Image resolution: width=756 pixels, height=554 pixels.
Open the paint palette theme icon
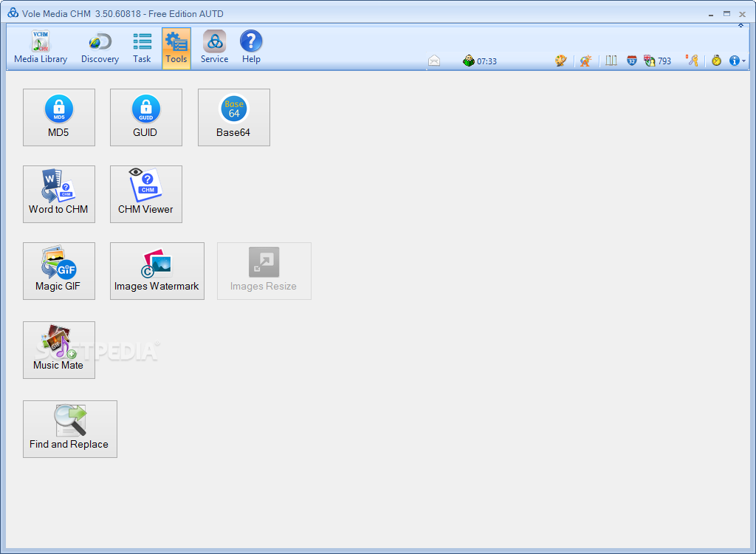tap(560, 61)
